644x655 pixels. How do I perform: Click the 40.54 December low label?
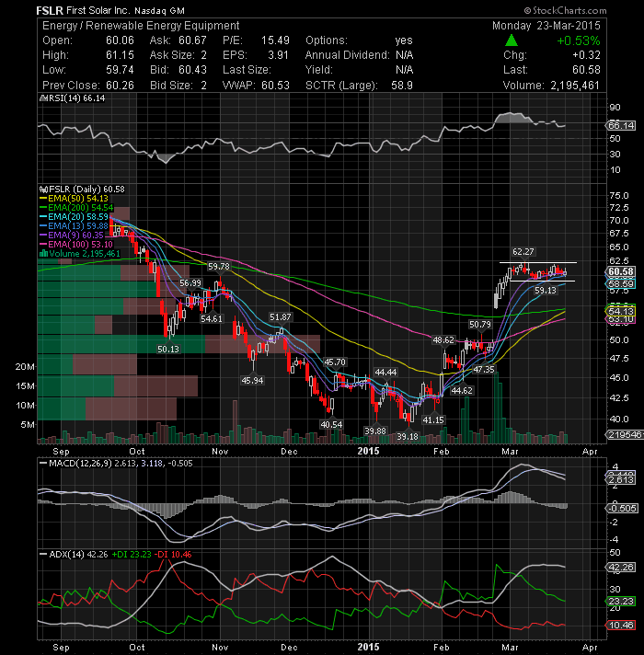tap(331, 425)
